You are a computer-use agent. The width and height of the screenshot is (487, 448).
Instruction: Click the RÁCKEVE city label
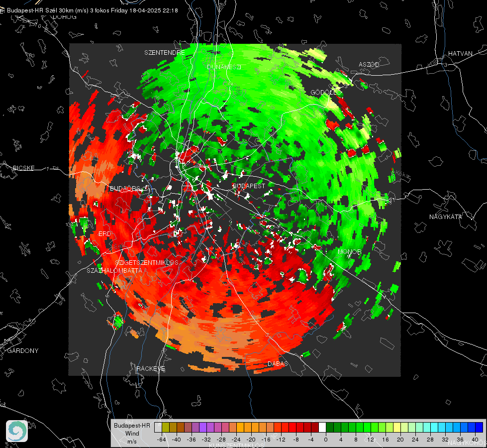(151, 369)
